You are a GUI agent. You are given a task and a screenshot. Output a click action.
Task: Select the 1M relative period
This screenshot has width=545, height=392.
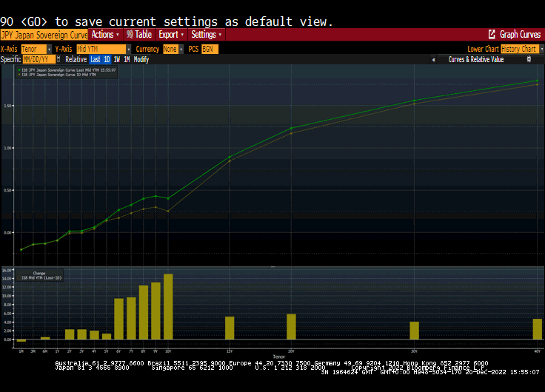[127, 59]
